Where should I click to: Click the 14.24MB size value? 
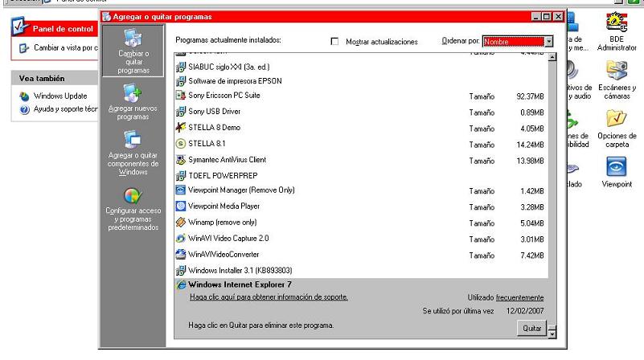point(530,145)
